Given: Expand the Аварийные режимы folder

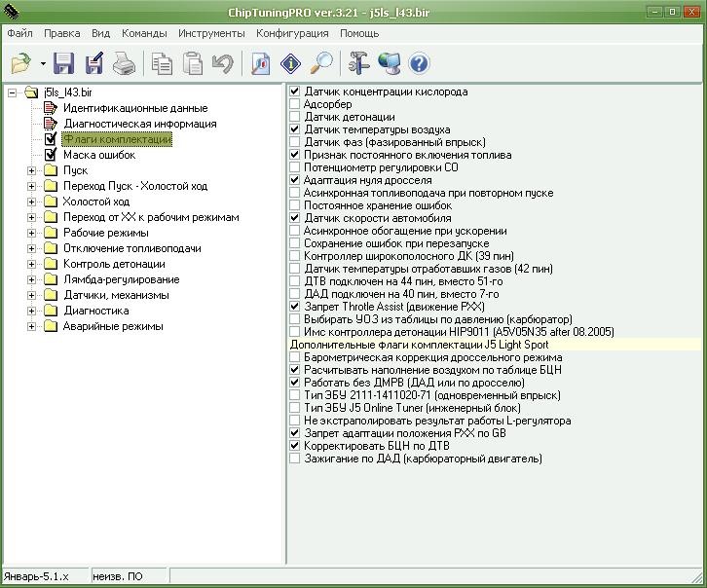Looking at the screenshot, I should [x=31, y=327].
